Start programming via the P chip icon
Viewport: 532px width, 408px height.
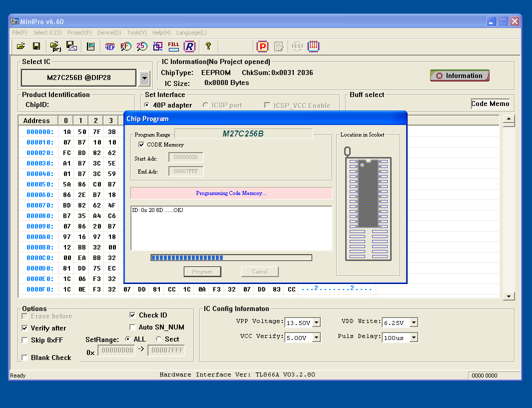point(262,46)
